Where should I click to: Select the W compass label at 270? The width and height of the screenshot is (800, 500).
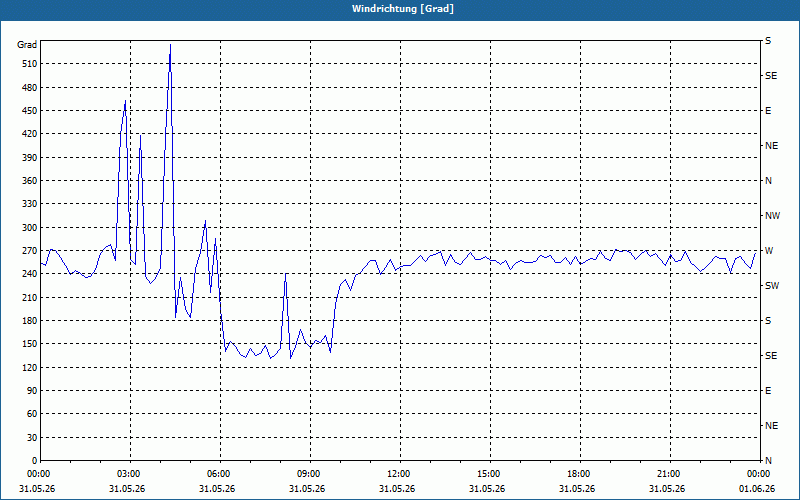point(769,251)
